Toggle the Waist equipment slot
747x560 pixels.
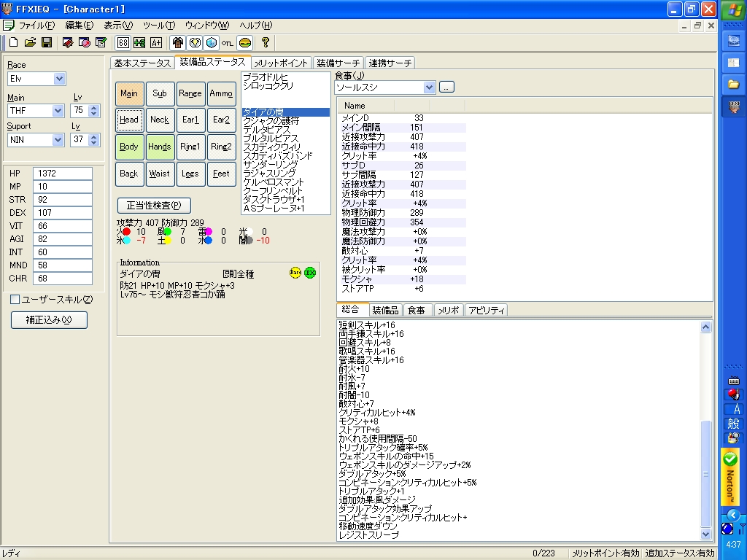[160, 174]
